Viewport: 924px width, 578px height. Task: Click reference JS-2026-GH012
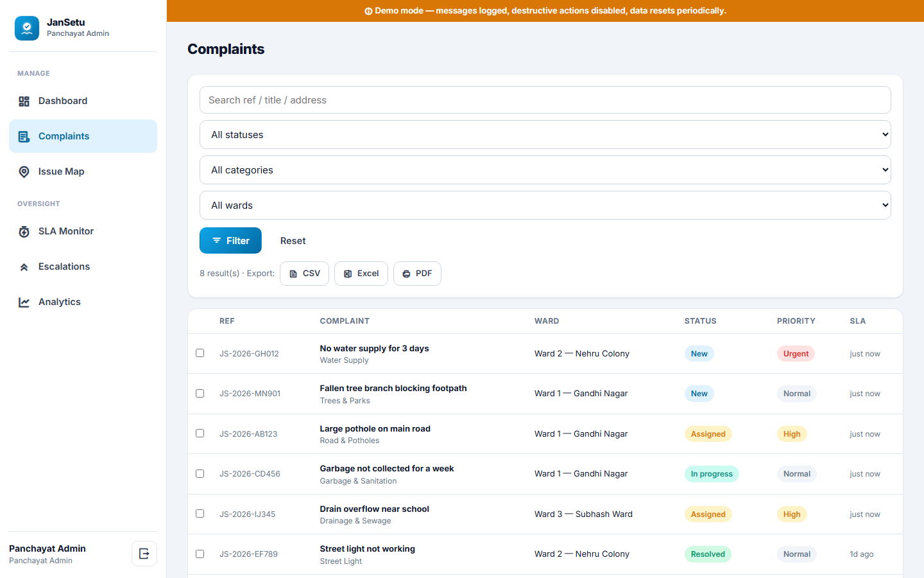point(249,354)
